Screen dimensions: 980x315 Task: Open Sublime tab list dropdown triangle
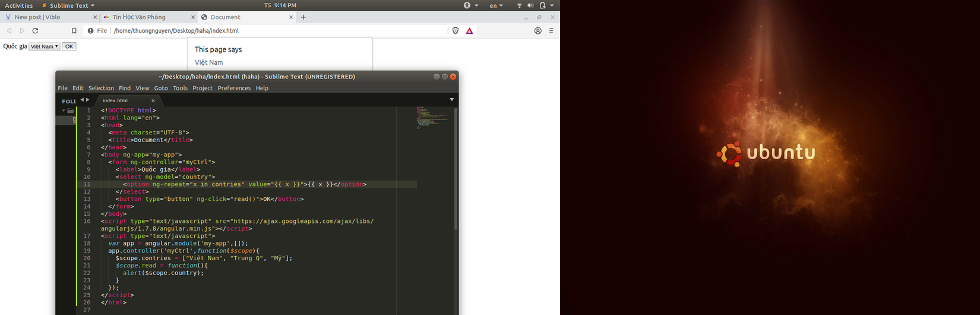(452, 100)
